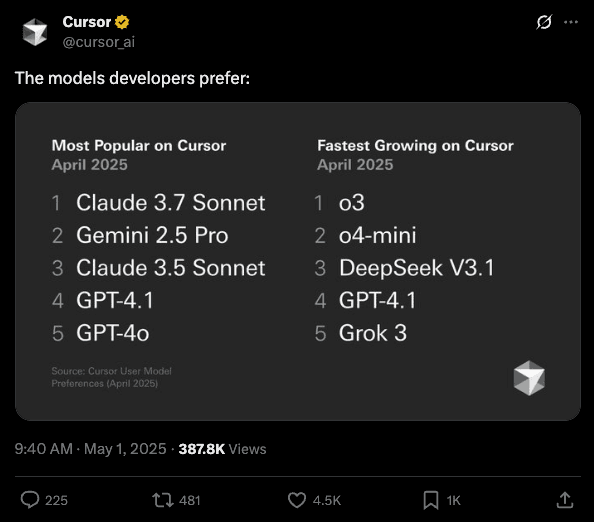This screenshot has height=522, width=594.
Task: Click the gold verified badge
Action: tap(122, 22)
